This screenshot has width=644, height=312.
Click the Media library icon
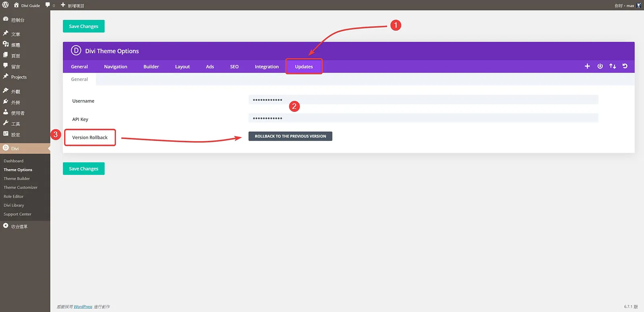coord(6,44)
